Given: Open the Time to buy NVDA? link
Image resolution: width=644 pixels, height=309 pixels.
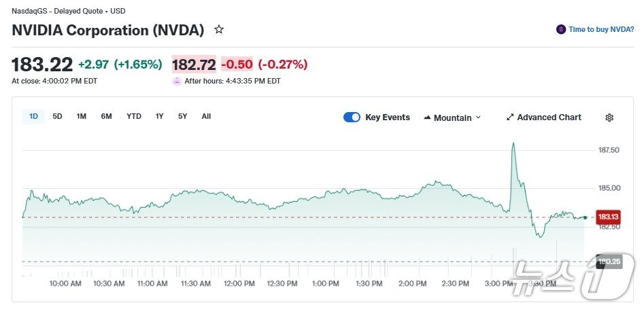Looking at the screenshot, I should (601, 30).
